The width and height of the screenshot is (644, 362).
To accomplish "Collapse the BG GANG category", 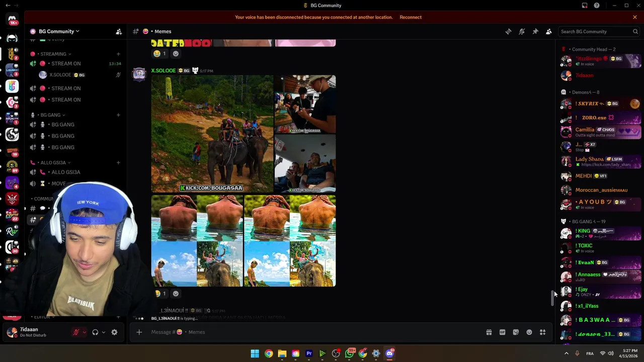I will [50, 115].
